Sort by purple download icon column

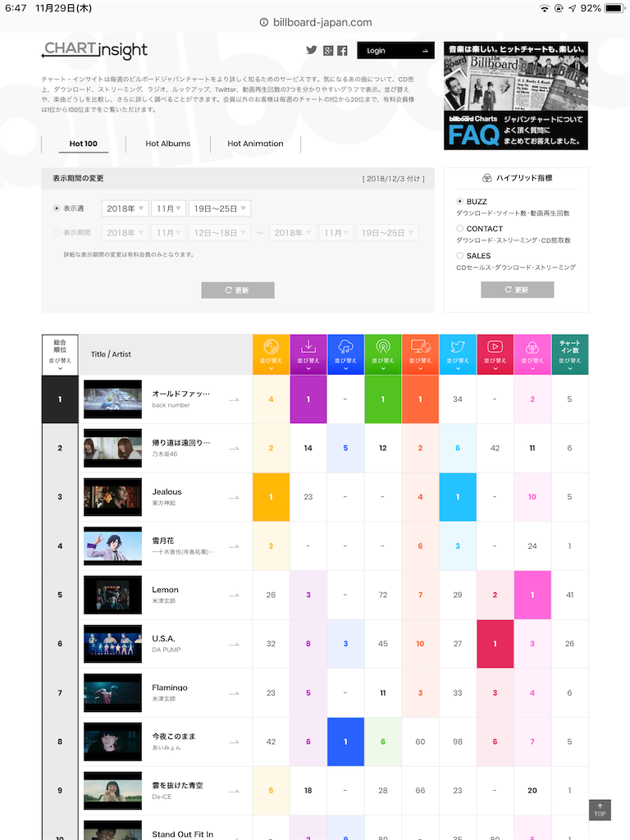point(308,354)
